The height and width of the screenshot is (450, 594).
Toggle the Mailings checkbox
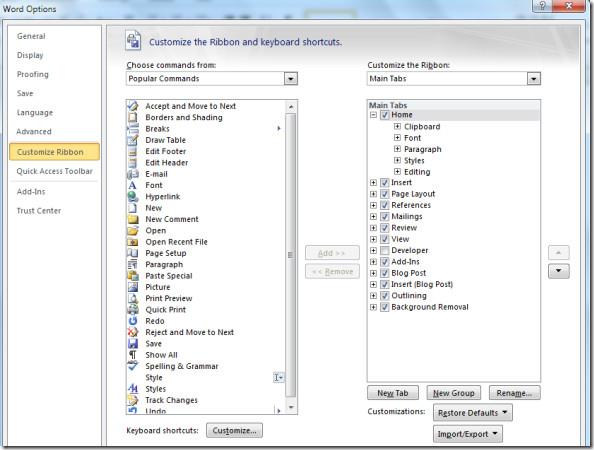pyautogui.click(x=385, y=217)
